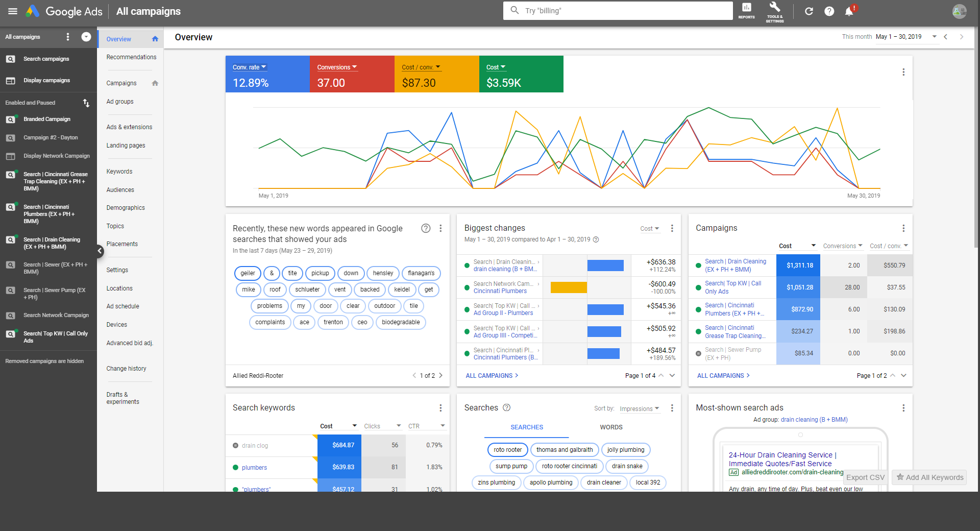Open the Reports icon
This screenshot has height=531, width=980.
[x=746, y=10]
